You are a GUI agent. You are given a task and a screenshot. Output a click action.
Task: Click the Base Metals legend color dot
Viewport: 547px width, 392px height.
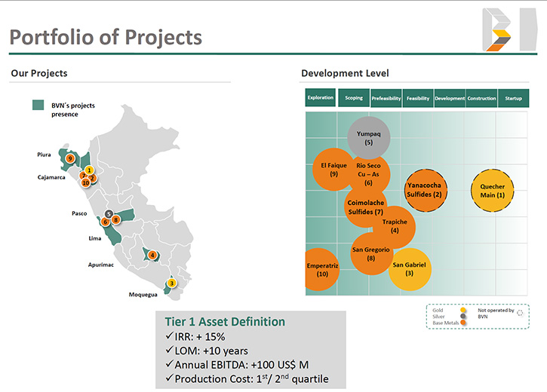(x=463, y=323)
